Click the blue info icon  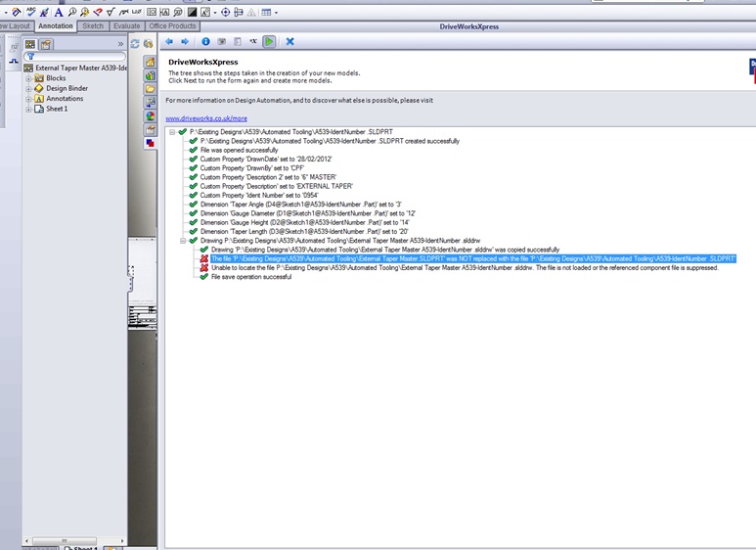206,41
